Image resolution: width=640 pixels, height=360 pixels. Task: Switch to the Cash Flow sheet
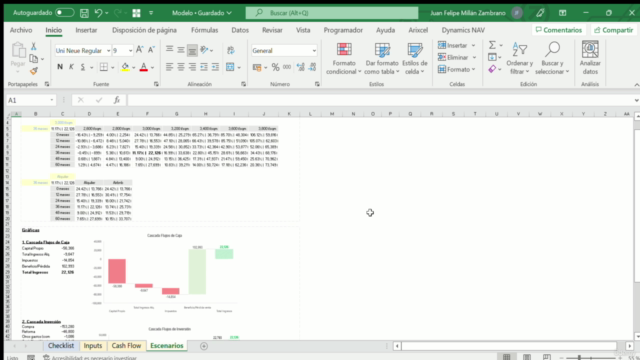126,346
